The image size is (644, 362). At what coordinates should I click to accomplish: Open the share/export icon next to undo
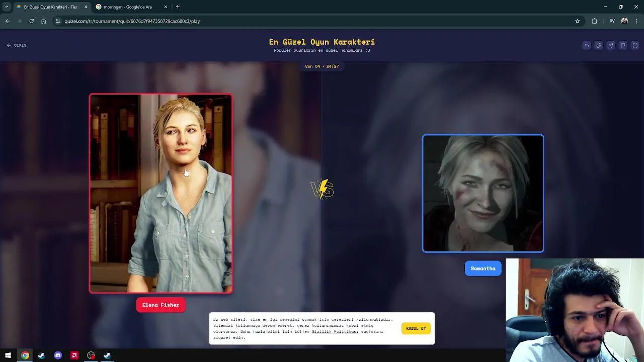pos(599,45)
